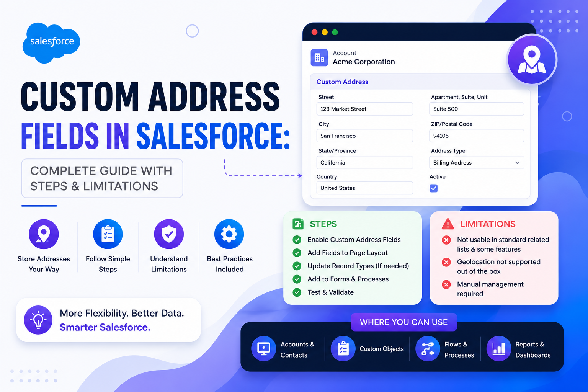Click the Not usable in standard related lists text
Viewport: 588px width, 392px height.
[x=503, y=244]
